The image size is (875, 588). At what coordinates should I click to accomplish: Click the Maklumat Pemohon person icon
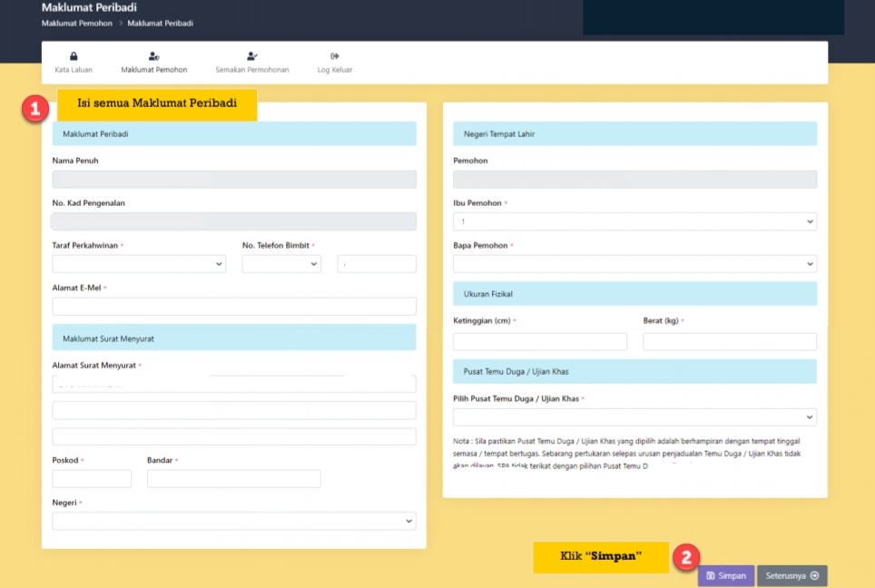point(154,56)
